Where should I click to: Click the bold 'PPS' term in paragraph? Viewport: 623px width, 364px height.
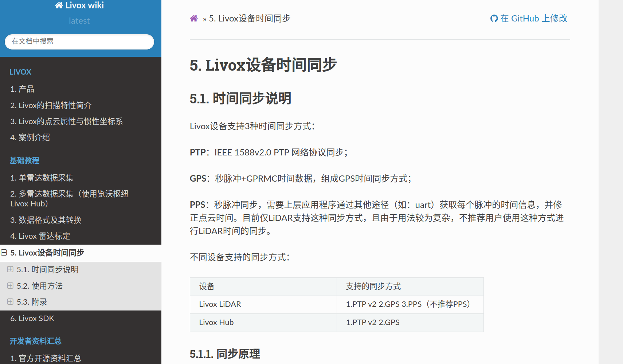pyautogui.click(x=197, y=205)
